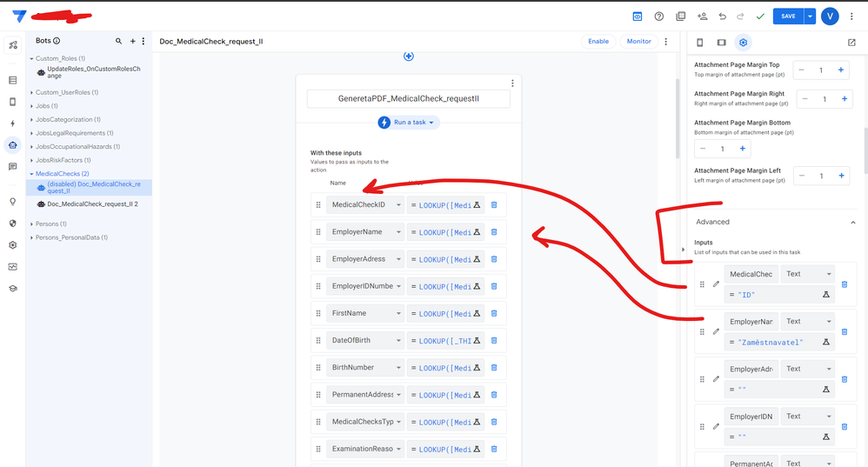Expand the Jobs bot group
868x467 pixels.
31,106
